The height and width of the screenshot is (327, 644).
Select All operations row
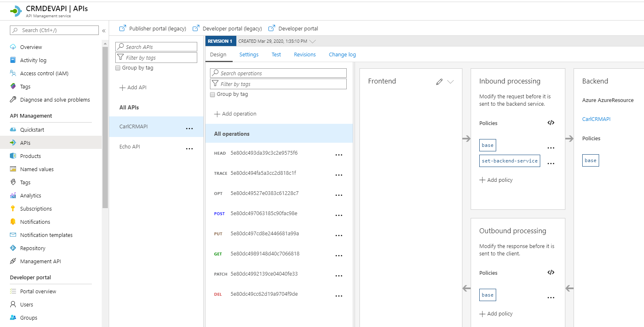(279, 134)
